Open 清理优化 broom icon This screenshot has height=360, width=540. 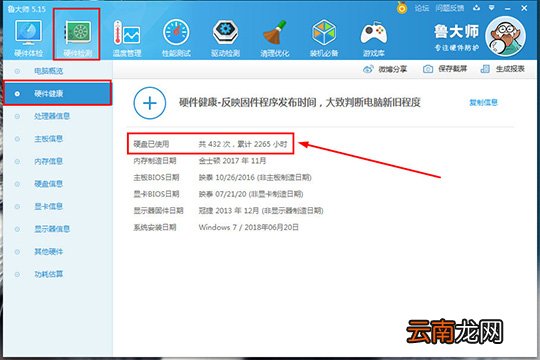click(x=274, y=33)
